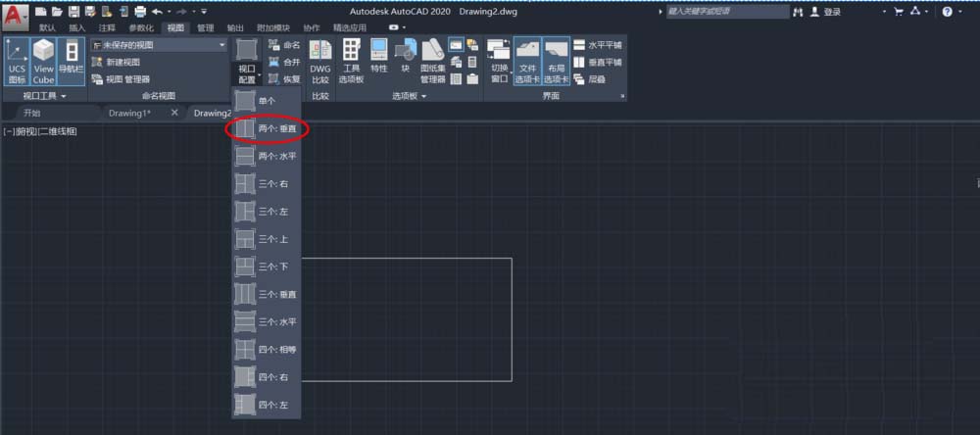Screen dimensions: 980x435
Task: Click the Open file folder icon
Action: coord(58,11)
